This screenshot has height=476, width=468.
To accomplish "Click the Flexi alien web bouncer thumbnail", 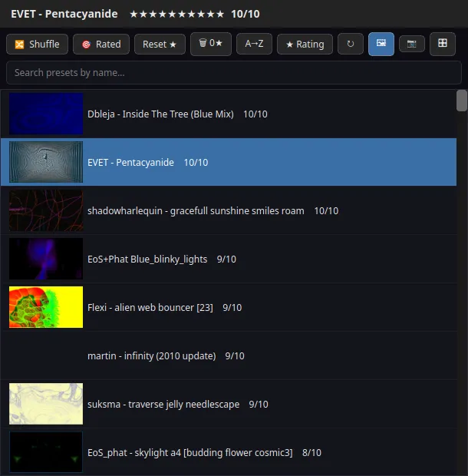I will (x=46, y=307).
